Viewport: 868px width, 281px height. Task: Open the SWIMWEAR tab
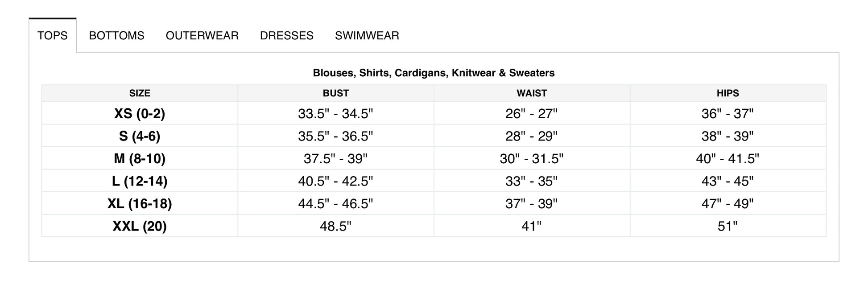tap(367, 36)
